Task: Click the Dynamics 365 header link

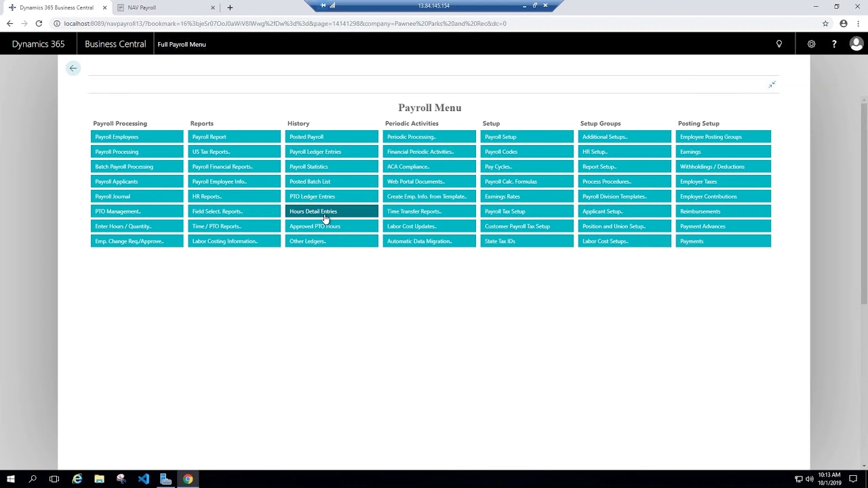Action: (38, 44)
